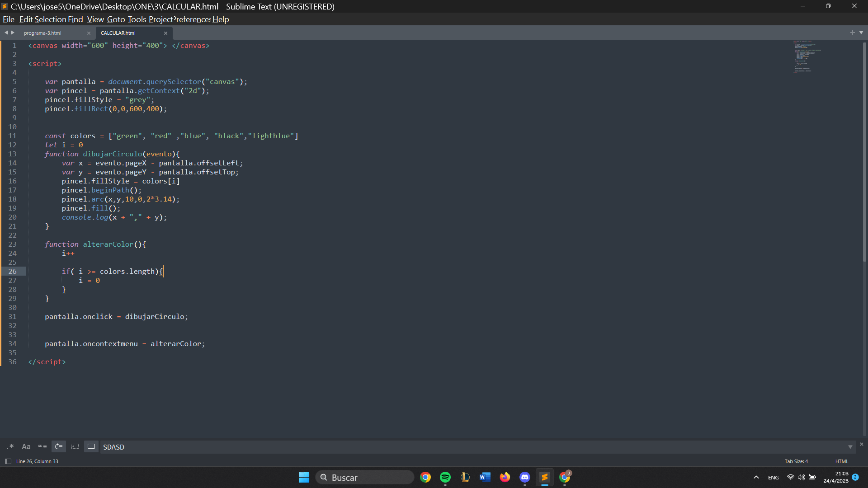This screenshot has width=868, height=488.
Task: Close the find panel
Action: pyautogui.click(x=862, y=444)
